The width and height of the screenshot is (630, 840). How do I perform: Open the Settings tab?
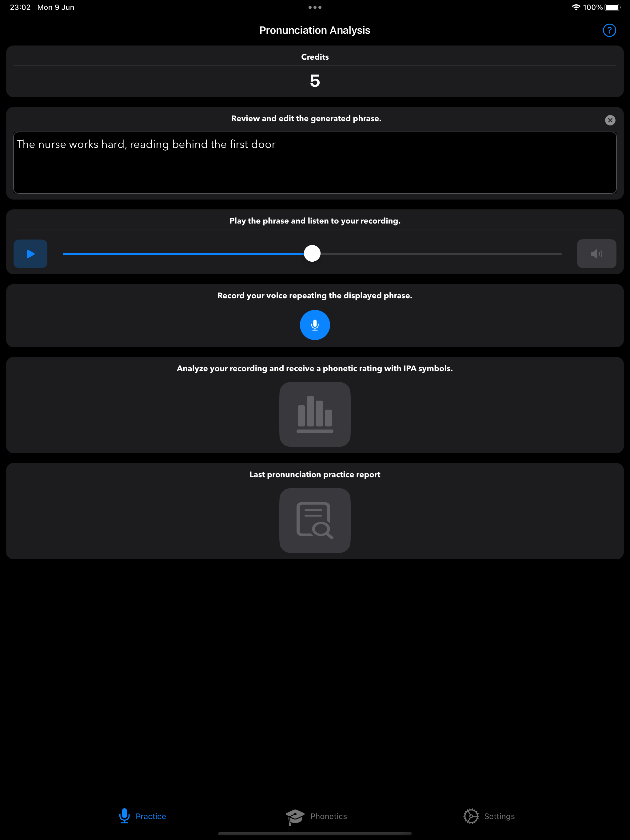(489, 816)
